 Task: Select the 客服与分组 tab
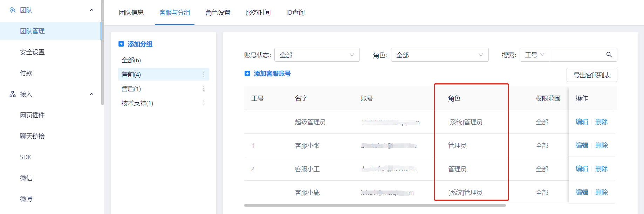(x=174, y=13)
